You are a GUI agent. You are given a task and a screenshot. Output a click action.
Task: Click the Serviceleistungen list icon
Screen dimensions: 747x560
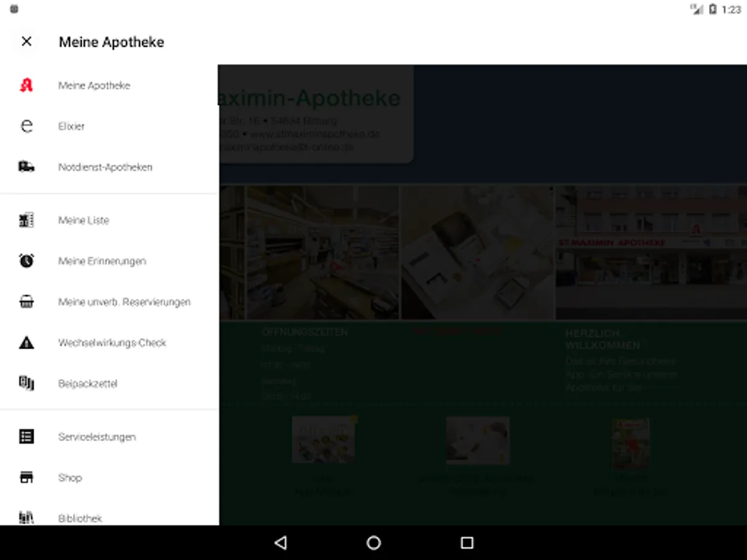click(x=26, y=437)
